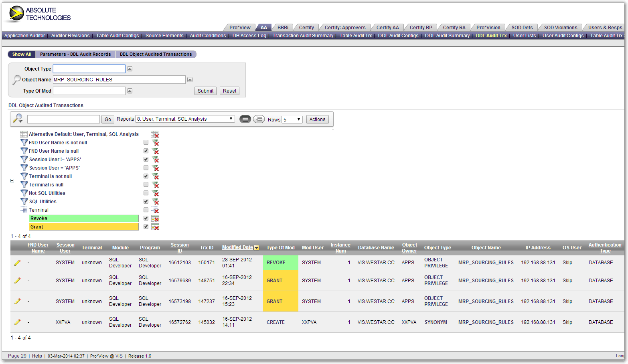The height and width of the screenshot is (364, 628).
Task: Open the search options magnifier icon
Action: point(17,118)
